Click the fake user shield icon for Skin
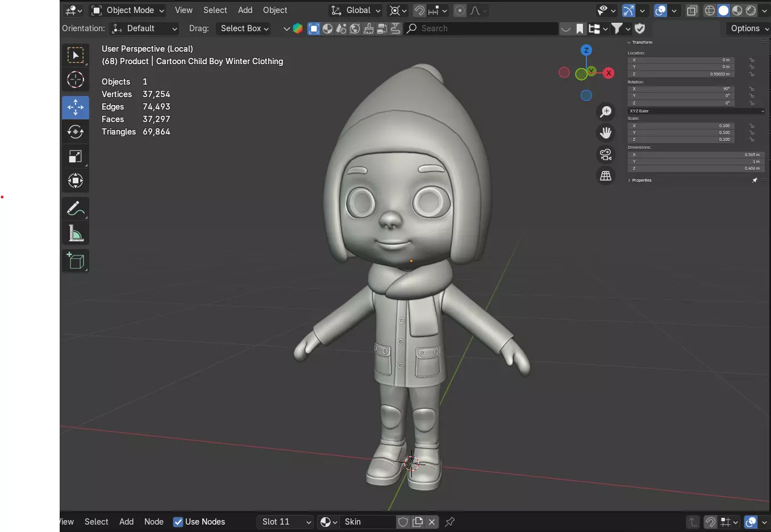 pyautogui.click(x=403, y=522)
